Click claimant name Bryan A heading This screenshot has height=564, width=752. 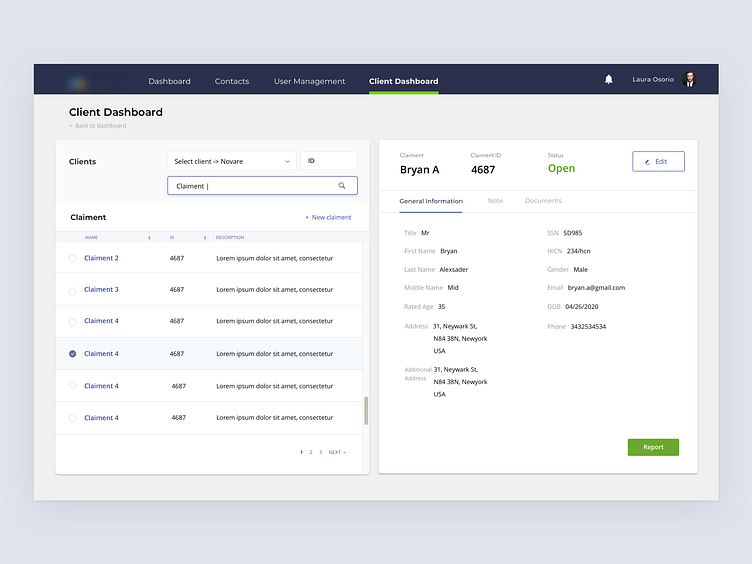pyautogui.click(x=419, y=170)
